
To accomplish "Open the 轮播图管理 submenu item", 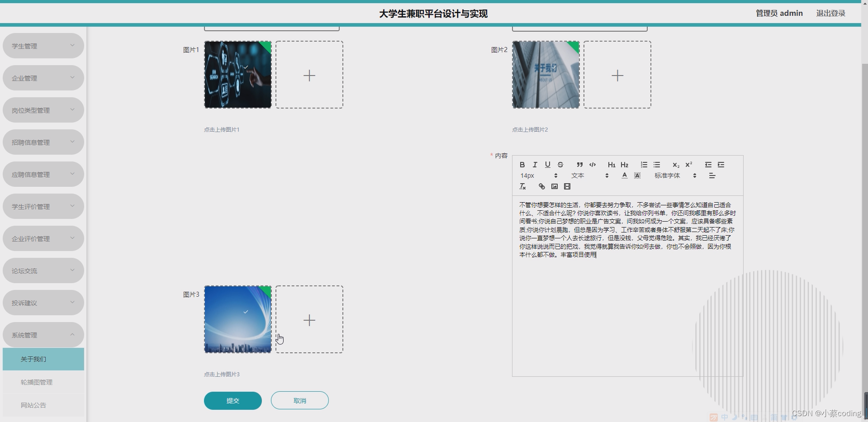I will point(43,382).
